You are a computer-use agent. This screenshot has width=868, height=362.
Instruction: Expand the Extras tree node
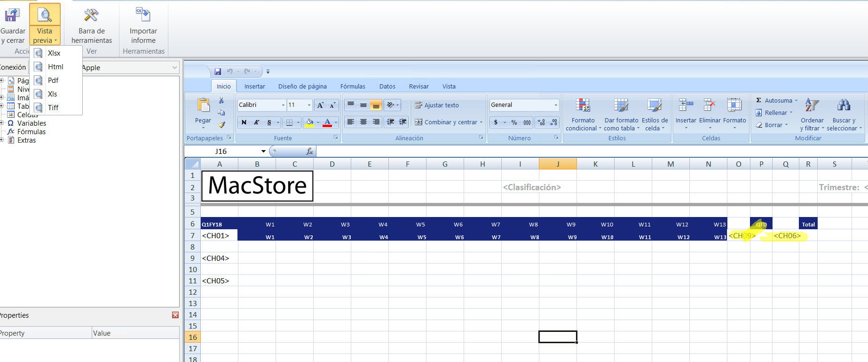coord(2,140)
